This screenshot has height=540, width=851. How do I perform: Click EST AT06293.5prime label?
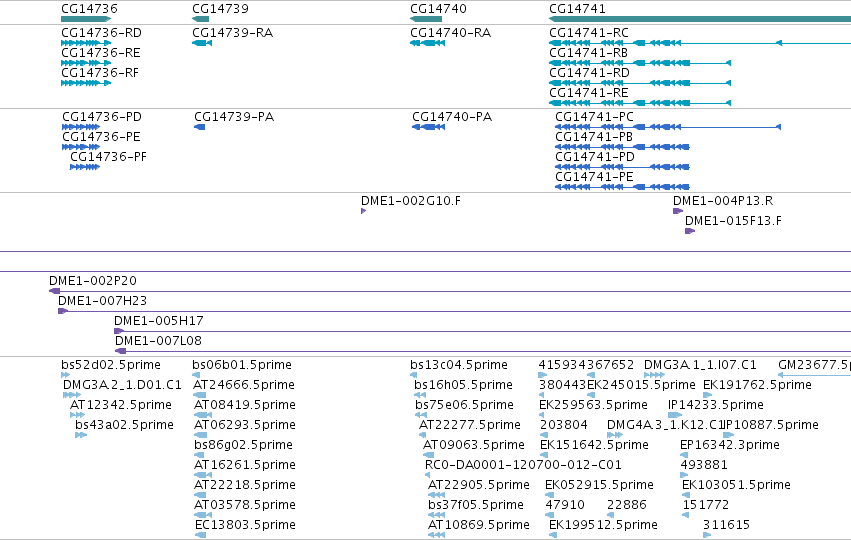coord(245,425)
